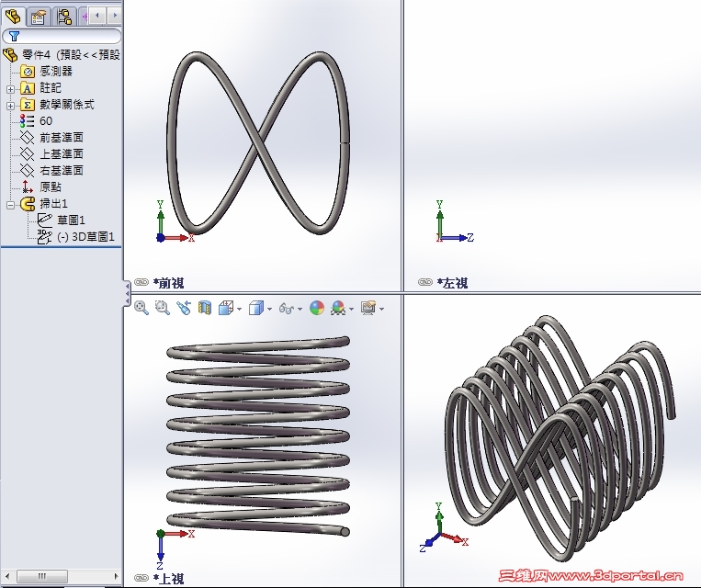This screenshot has height=588, width=701.
Task: Click the Zoom to Area icon
Action: pyautogui.click(x=163, y=308)
